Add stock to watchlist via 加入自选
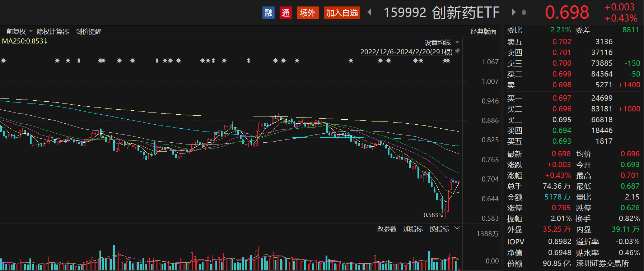This screenshot has width=644, height=271. click(342, 13)
